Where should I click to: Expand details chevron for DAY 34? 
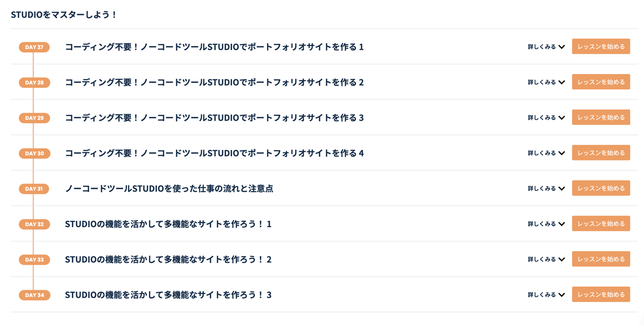(x=562, y=295)
